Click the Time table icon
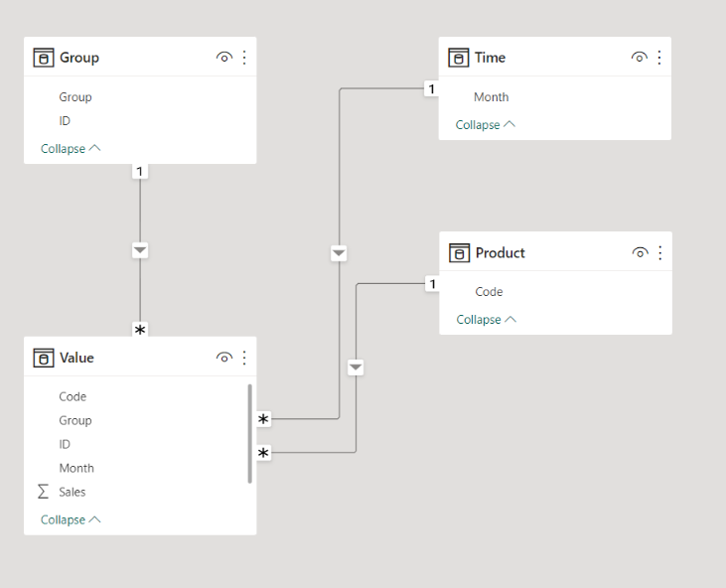This screenshot has height=588, width=726. click(x=459, y=58)
